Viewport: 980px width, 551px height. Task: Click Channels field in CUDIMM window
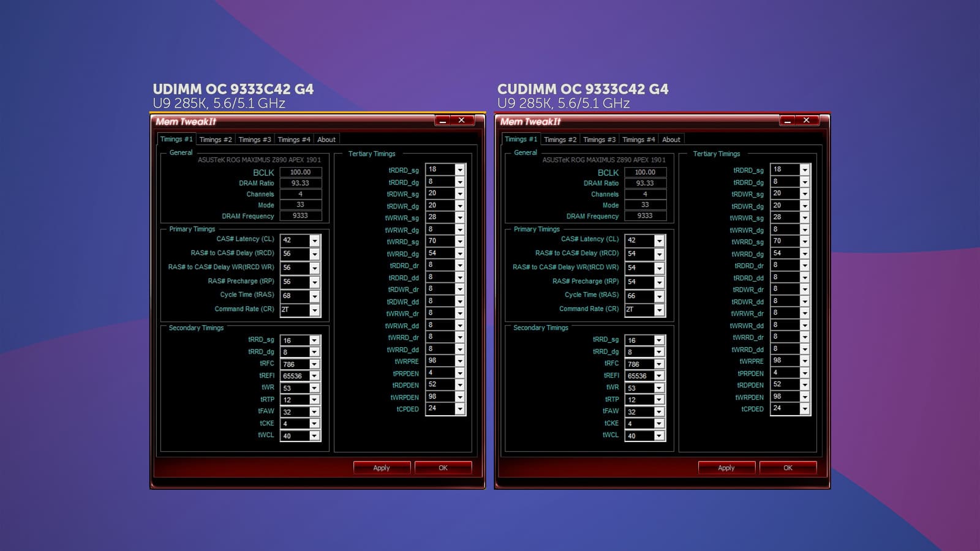pos(646,194)
